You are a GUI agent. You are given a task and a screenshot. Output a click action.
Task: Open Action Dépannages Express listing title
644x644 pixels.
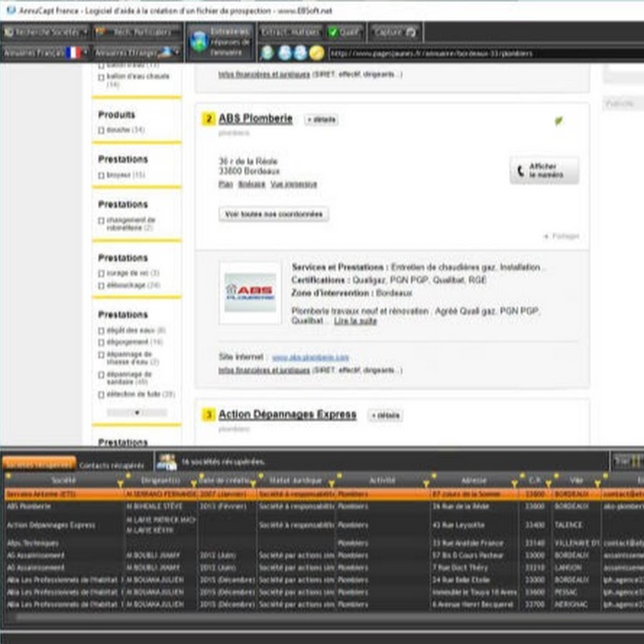tap(288, 414)
